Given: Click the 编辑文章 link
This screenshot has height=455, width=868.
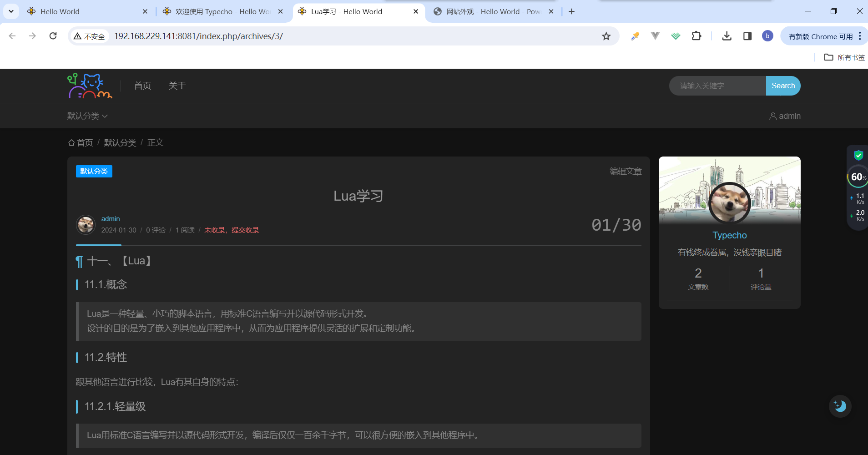Looking at the screenshot, I should point(626,171).
